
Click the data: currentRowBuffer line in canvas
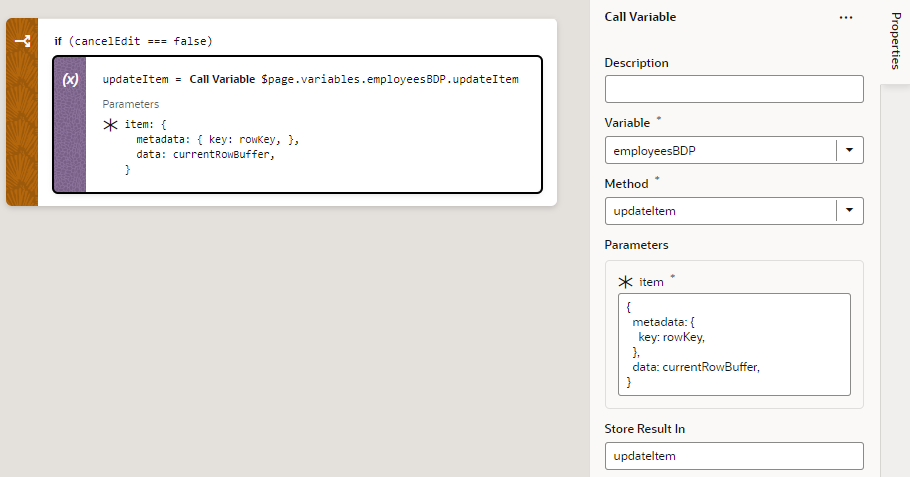[x=205, y=154]
